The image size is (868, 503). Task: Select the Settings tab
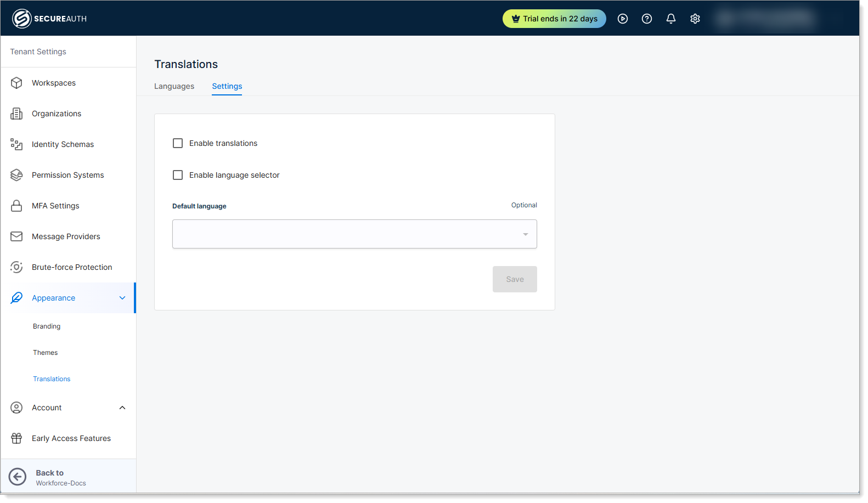[x=227, y=86]
